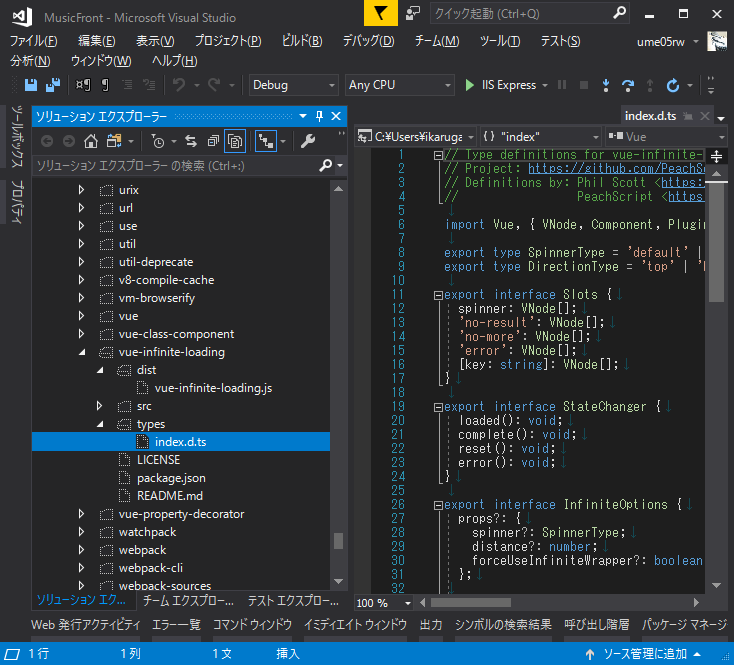The width and height of the screenshot is (734, 665).
Task: Collapse all nodes in Solution Explorer
Action: click(x=213, y=141)
